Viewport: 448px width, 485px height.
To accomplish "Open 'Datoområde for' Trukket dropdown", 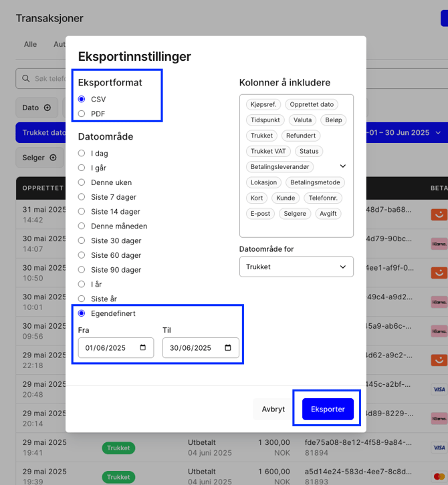I will coord(296,267).
